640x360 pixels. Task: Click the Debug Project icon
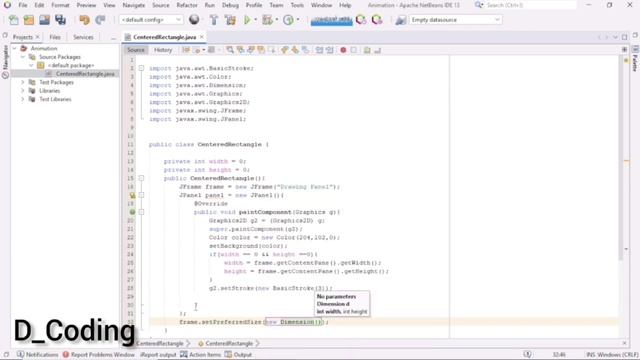pyautogui.click(x=267, y=20)
